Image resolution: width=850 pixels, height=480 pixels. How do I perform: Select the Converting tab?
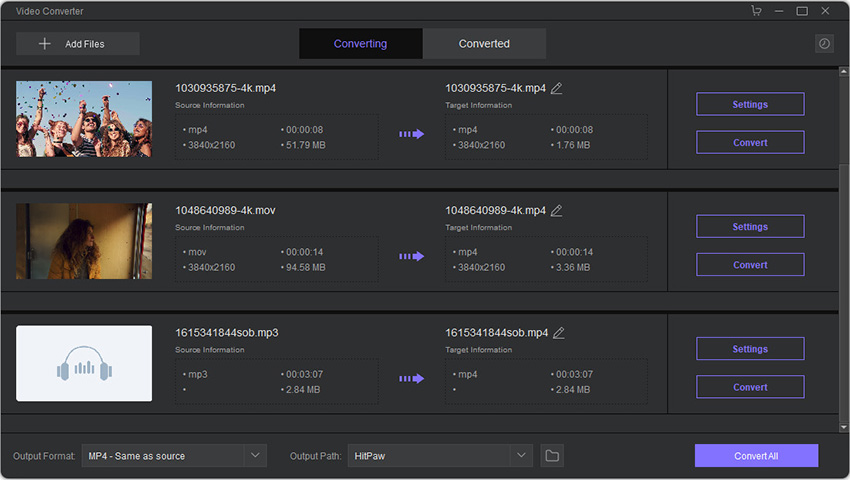click(360, 43)
